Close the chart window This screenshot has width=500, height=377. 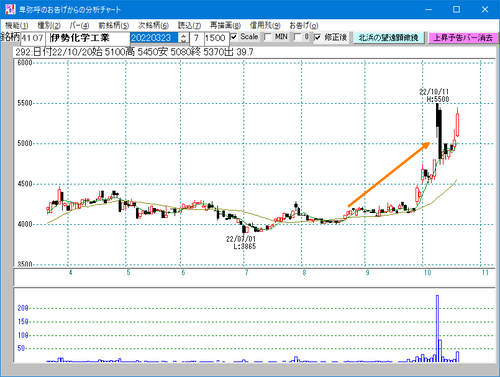tap(485, 9)
